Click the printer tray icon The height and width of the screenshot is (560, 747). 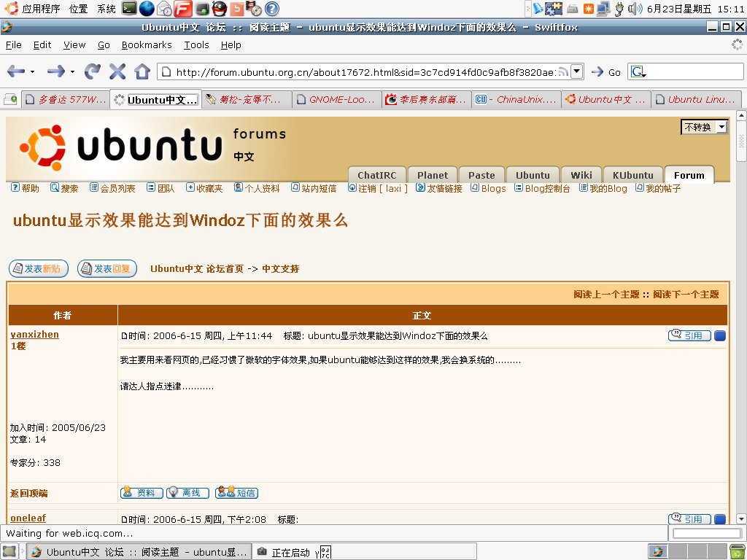573,9
